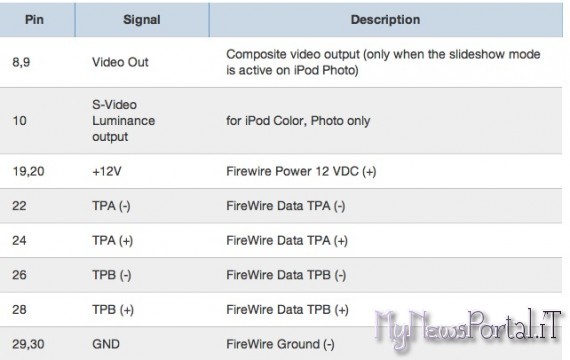The image size is (570, 360).
Task: Select FireWire Data TPB (+) description
Action: [287, 309]
